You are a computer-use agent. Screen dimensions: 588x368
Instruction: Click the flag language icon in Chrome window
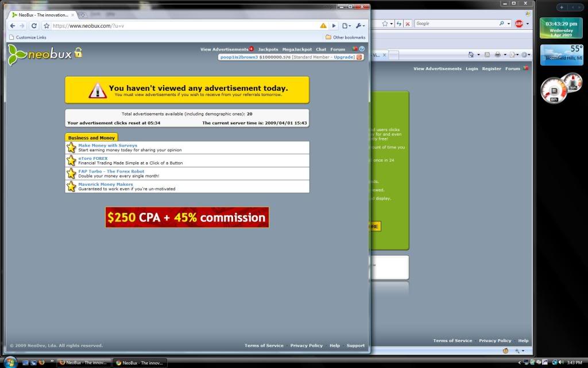[355, 49]
